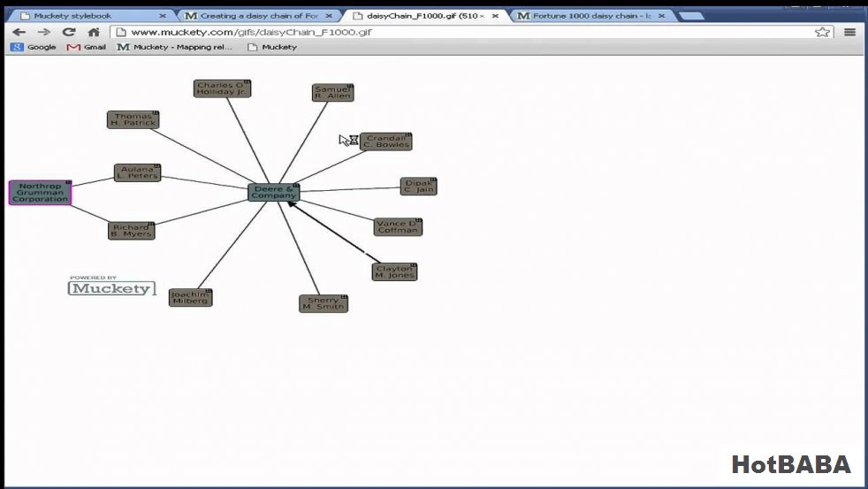Expand the Samuel R. Allen node corner icon
The width and height of the screenshot is (868, 489).
click(x=350, y=87)
